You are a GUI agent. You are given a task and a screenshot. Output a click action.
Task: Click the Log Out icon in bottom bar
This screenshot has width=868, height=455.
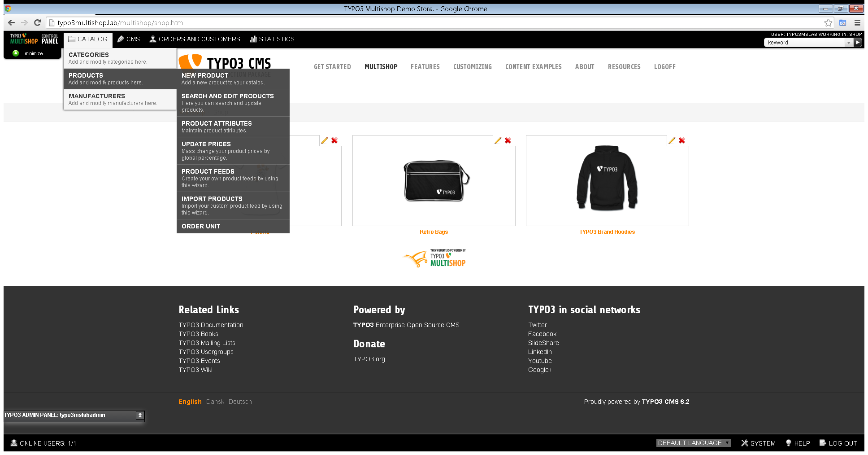pyautogui.click(x=823, y=443)
